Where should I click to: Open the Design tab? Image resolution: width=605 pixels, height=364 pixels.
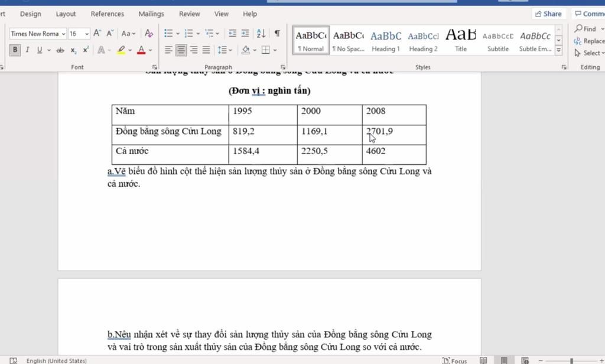coord(31,14)
